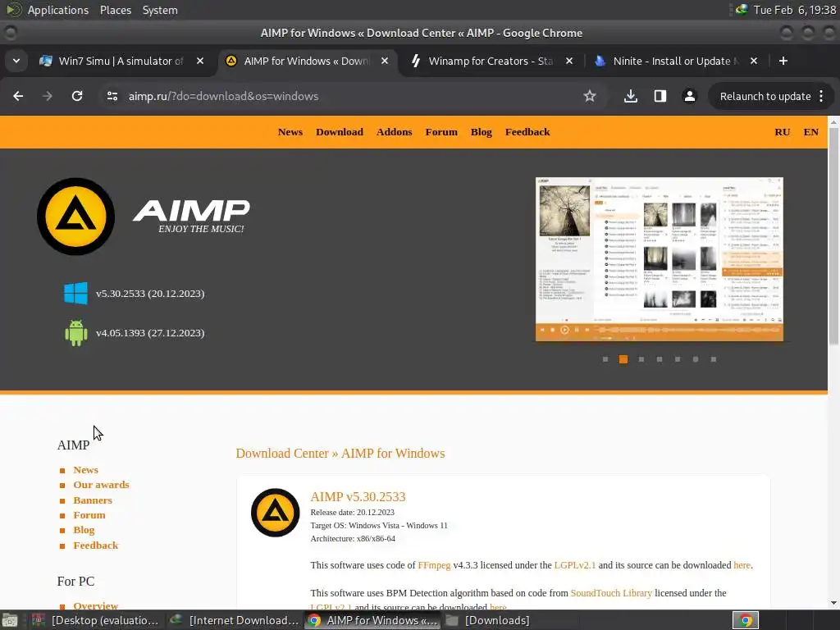Toggle Chrome side panel icon

(660, 96)
